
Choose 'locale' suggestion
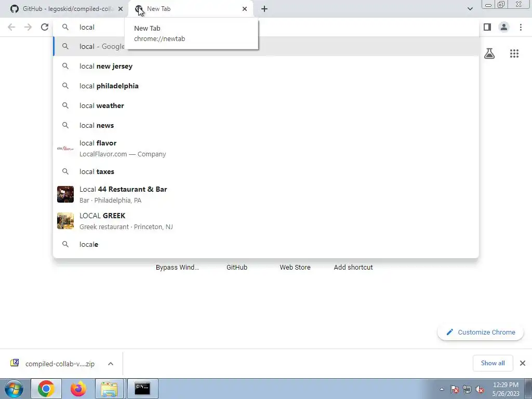pos(266,244)
